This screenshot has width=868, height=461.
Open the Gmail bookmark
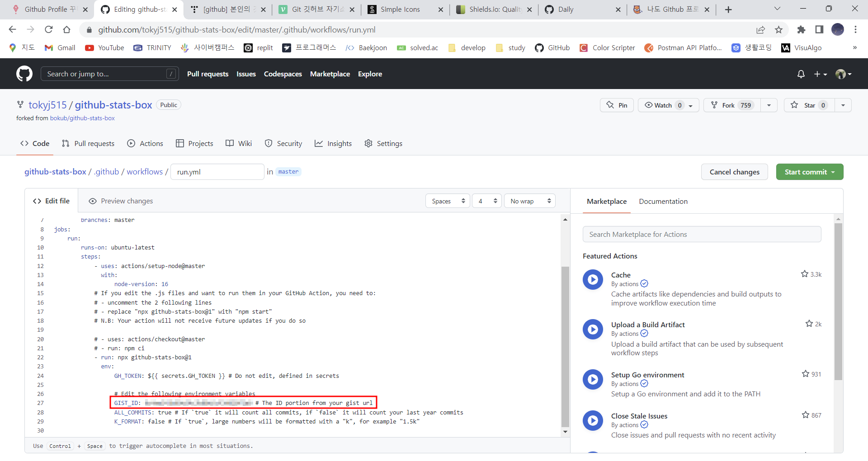pyautogui.click(x=60, y=48)
